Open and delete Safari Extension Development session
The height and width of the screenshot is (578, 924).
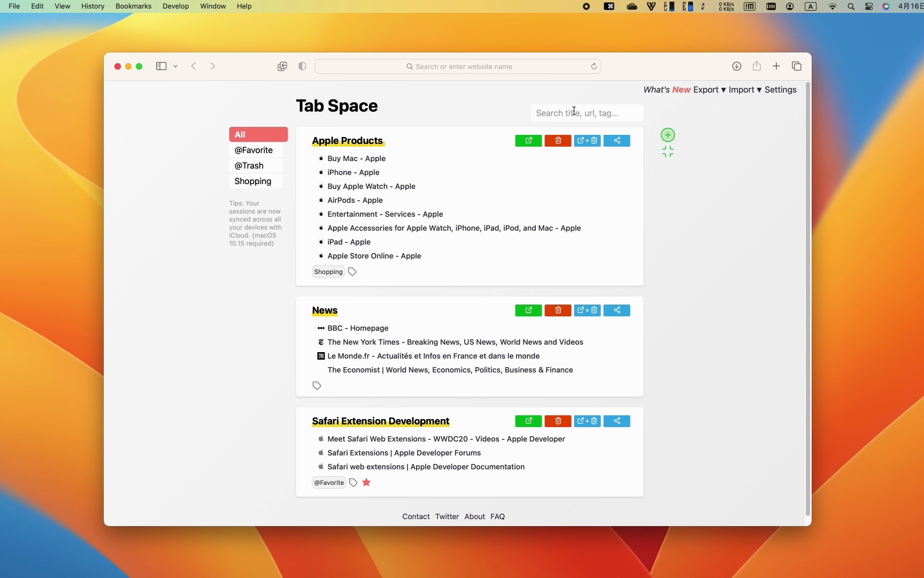[x=587, y=421]
